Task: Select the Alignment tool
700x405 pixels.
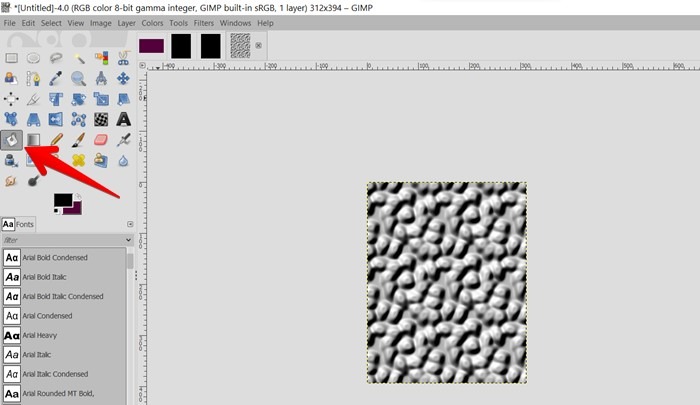Action: pyautogui.click(x=11, y=99)
